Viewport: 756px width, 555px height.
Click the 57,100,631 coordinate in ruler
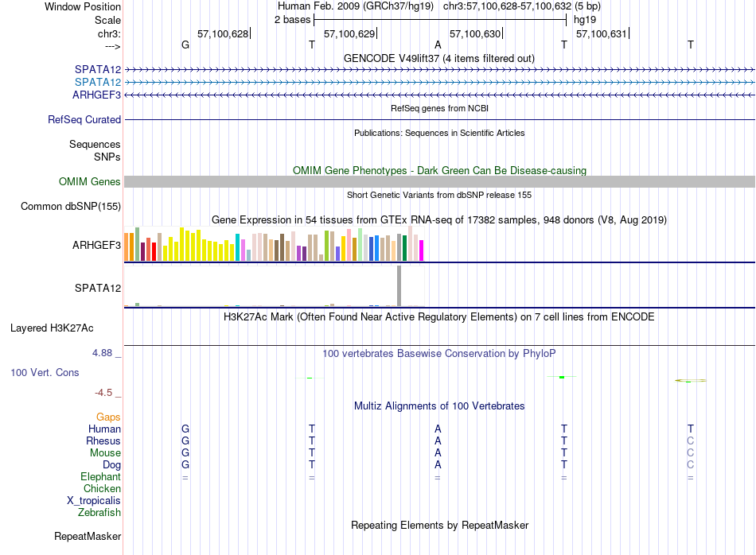[602, 33]
